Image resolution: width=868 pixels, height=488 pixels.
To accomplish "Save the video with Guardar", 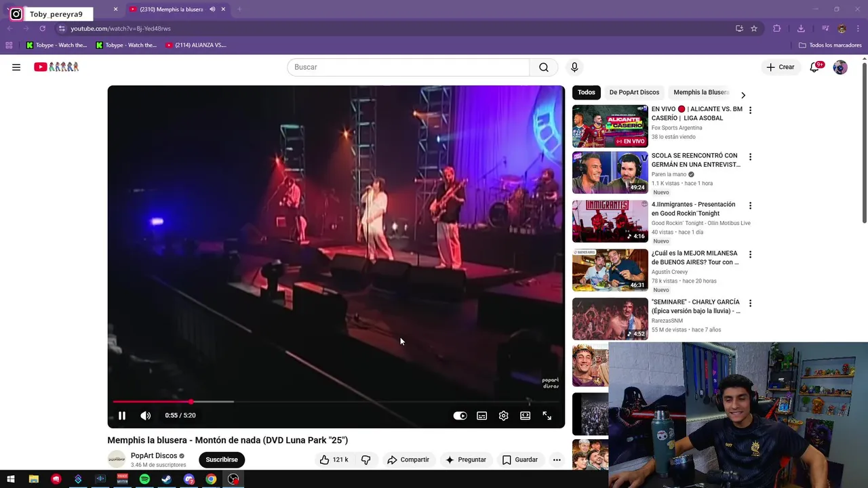I will (x=520, y=460).
